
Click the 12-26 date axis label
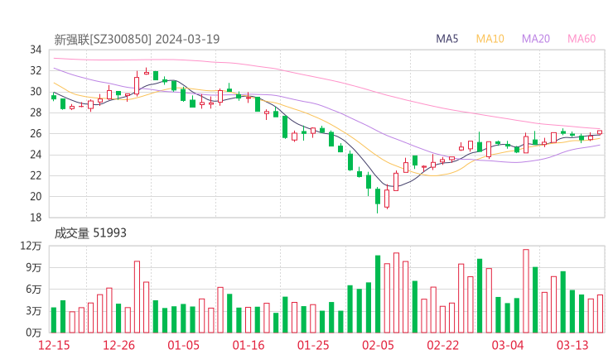click(118, 345)
